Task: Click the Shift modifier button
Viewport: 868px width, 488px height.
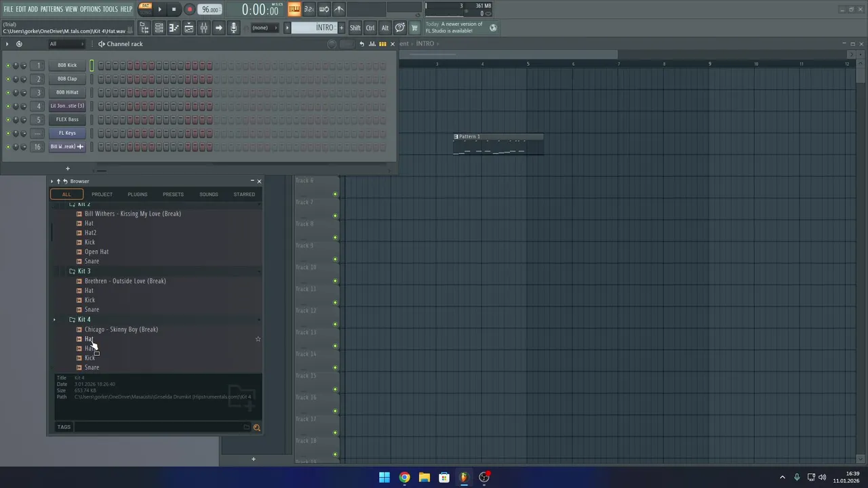Action: click(x=355, y=28)
